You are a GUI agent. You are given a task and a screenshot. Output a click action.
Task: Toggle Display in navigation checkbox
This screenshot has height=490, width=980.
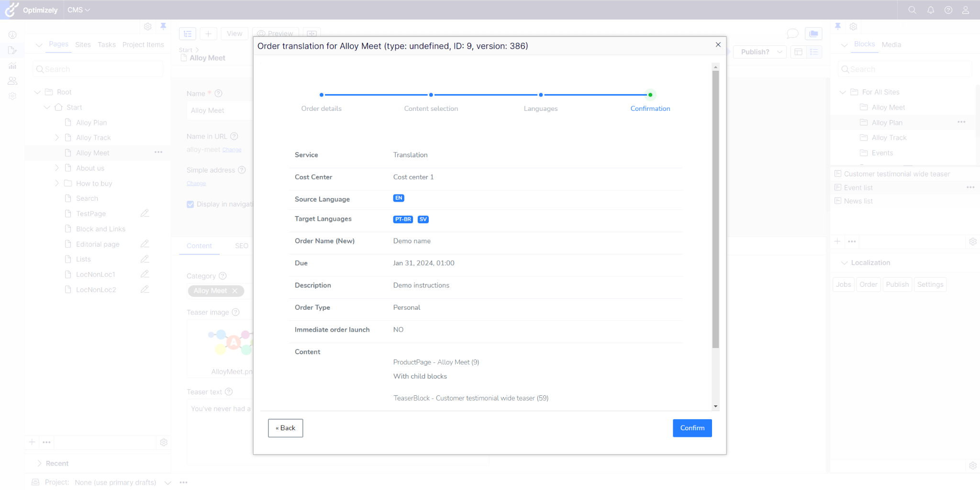(190, 204)
